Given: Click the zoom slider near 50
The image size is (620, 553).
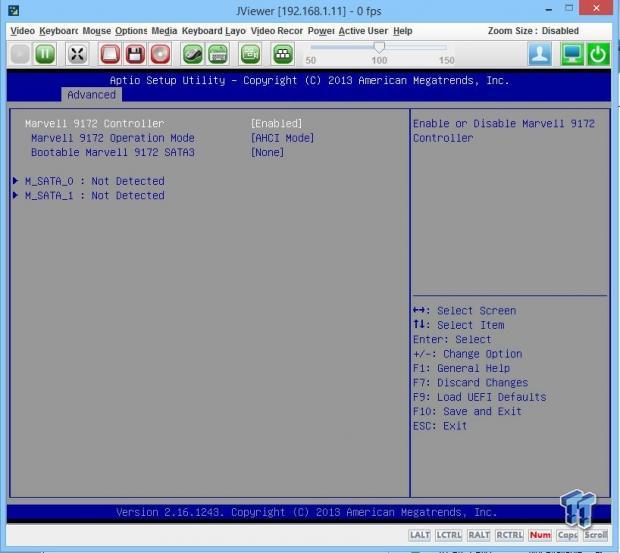Looking at the screenshot, I should coord(311,47).
